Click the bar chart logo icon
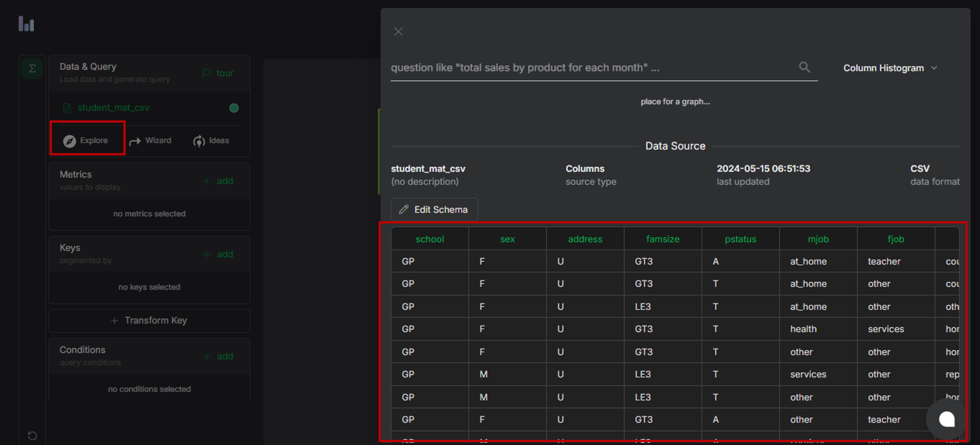The width and height of the screenshot is (980, 445). click(26, 24)
